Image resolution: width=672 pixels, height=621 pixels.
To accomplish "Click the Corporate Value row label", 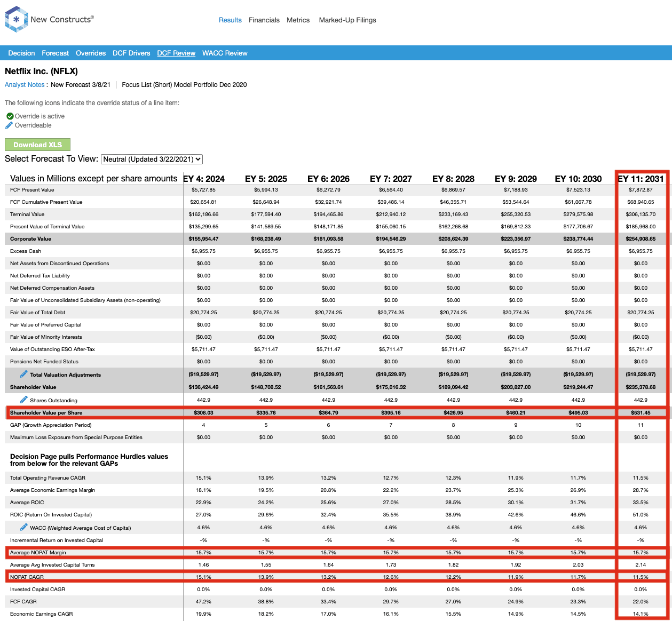I will pyautogui.click(x=30, y=239).
